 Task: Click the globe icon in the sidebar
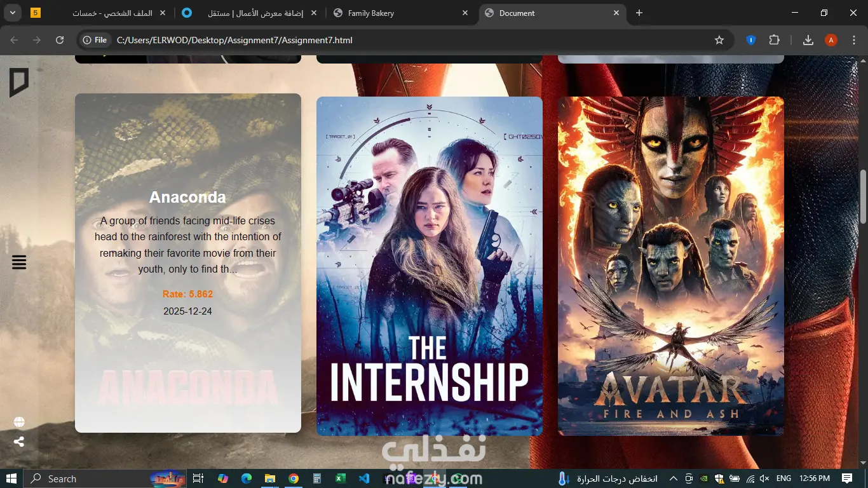click(x=19, y=423)
